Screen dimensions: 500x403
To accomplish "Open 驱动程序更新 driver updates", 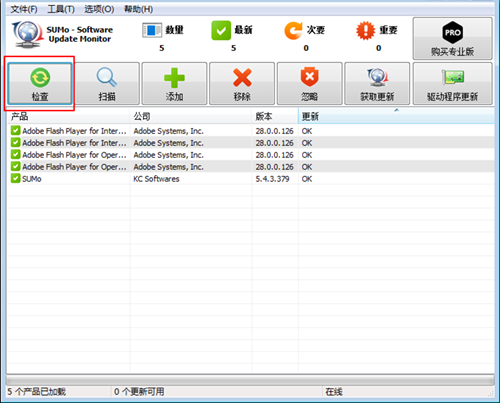I will (452, 83).
